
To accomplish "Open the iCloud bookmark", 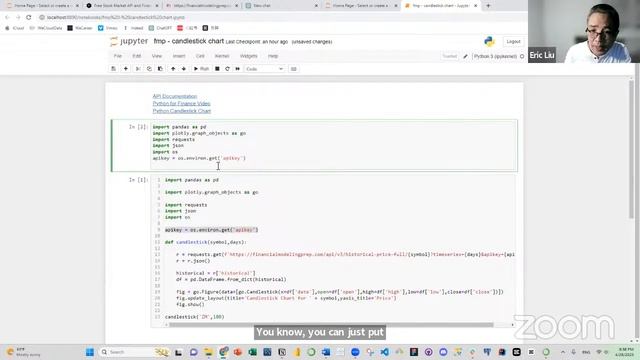I will [x=15, y=28].
